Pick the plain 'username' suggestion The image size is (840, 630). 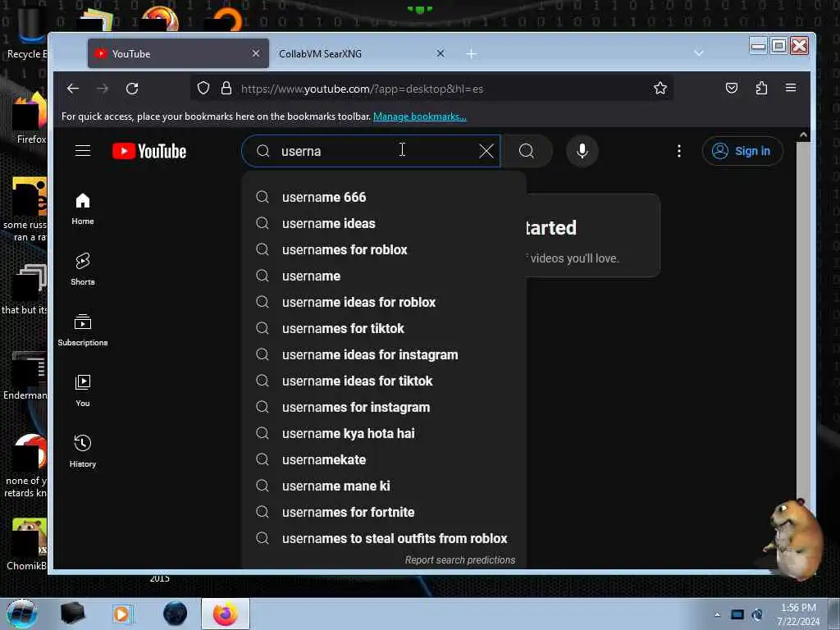click(384, 276)
